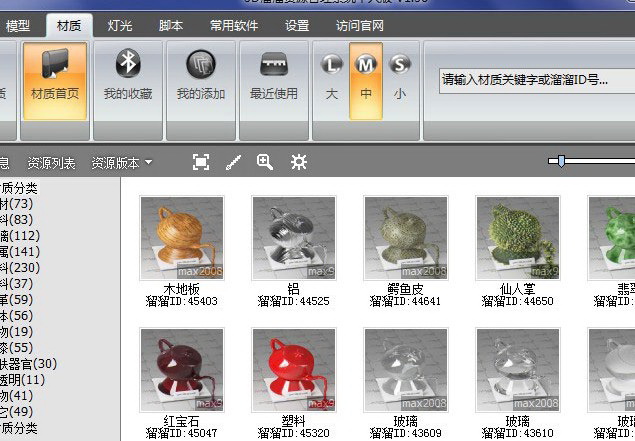Open category with 141 items in tree

[x=18, y=251]
